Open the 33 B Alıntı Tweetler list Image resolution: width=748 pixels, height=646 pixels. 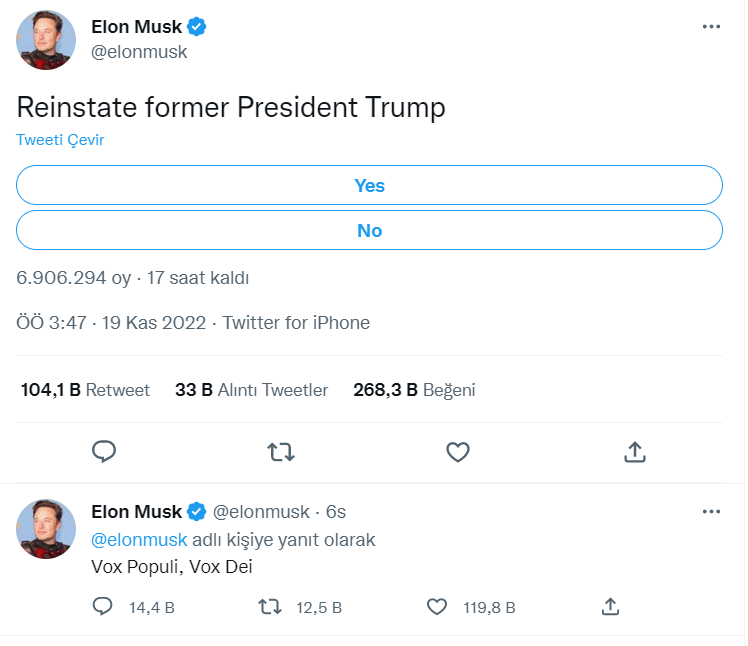point(251,390)
